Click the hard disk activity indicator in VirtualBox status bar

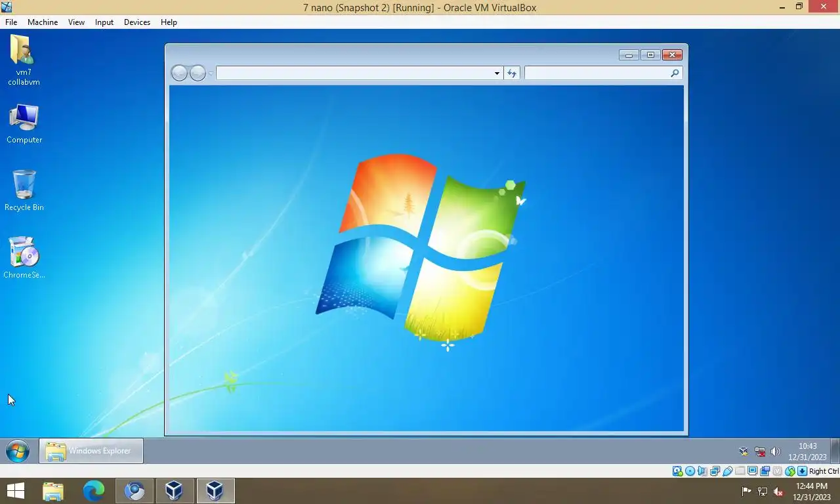(677, 471)
